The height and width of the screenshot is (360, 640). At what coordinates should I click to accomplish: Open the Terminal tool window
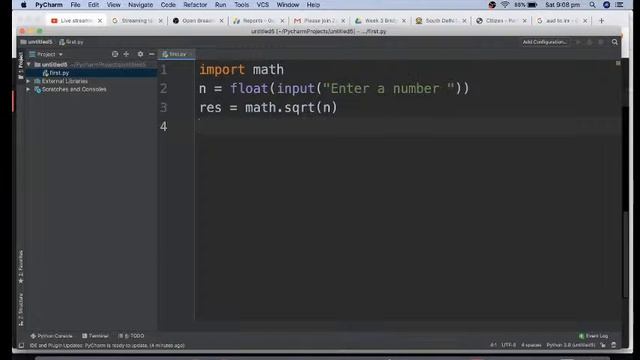coord(95,336)
